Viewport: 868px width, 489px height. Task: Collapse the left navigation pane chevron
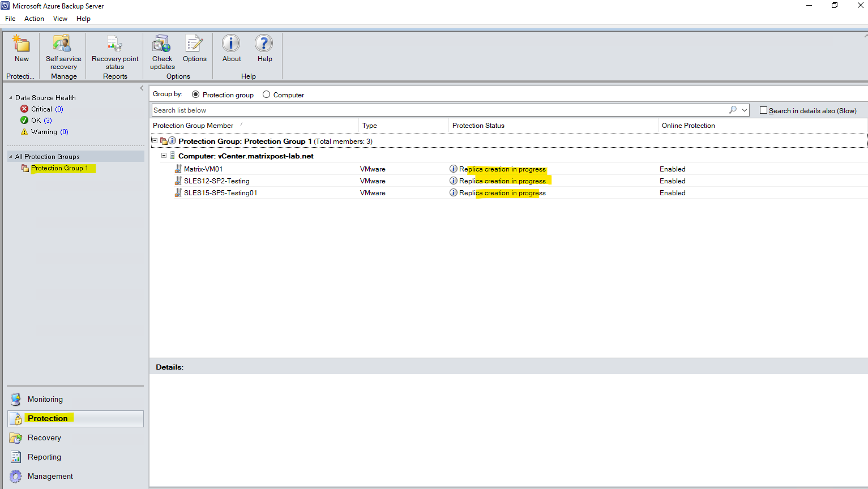[142, 88]
